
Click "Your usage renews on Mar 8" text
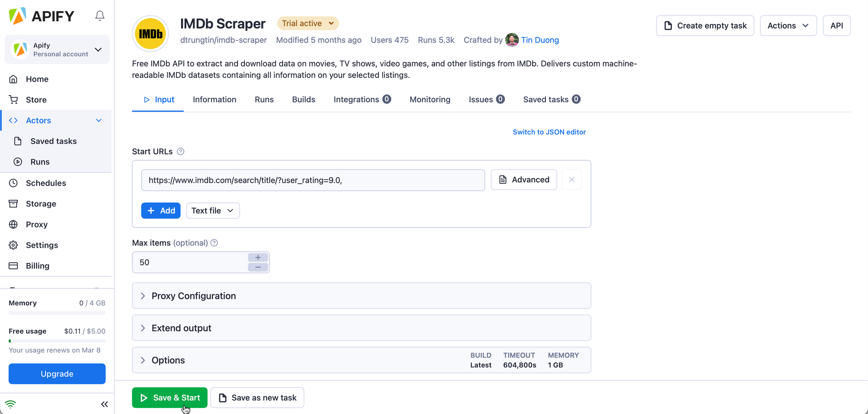point(55,350)
